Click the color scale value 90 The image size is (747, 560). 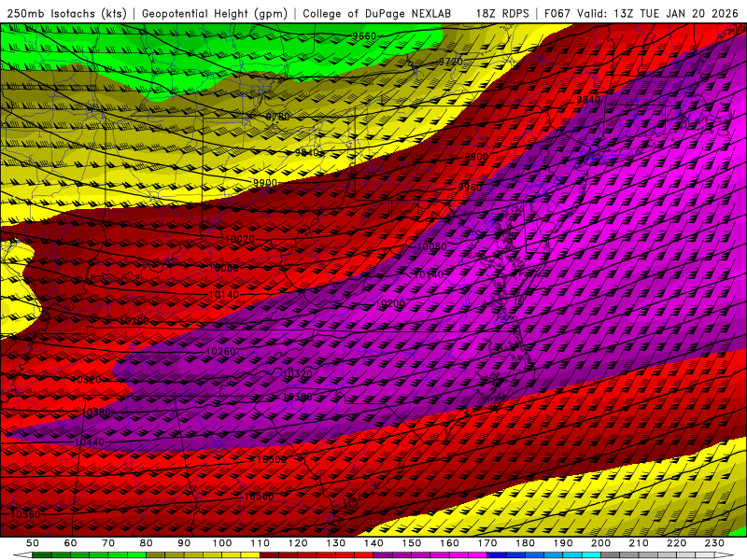pos(184,543)
